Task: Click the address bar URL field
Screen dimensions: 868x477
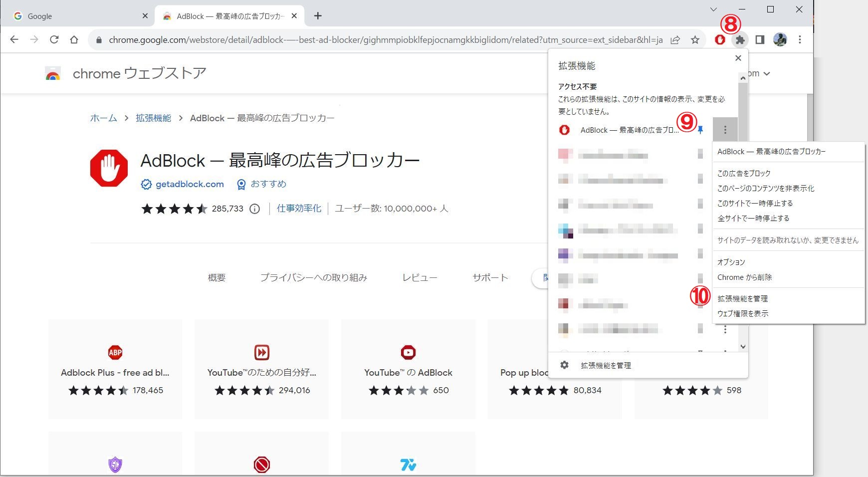Action: point(386,40)
